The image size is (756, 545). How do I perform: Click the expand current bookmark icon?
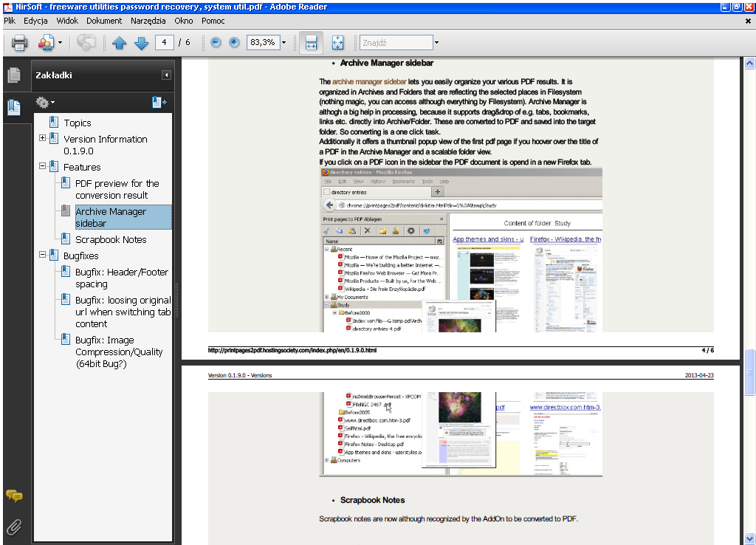[x=159, y=102]
